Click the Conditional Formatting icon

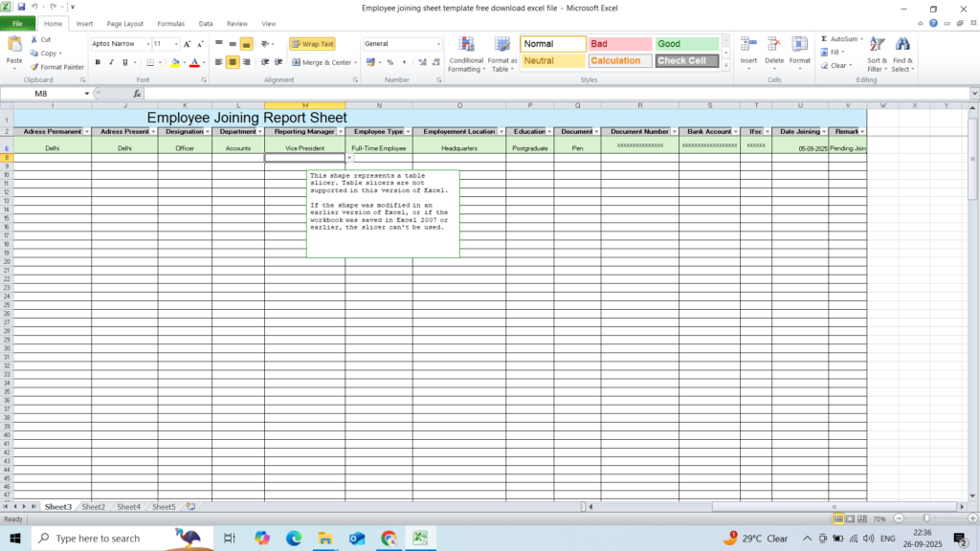(466, 45)
